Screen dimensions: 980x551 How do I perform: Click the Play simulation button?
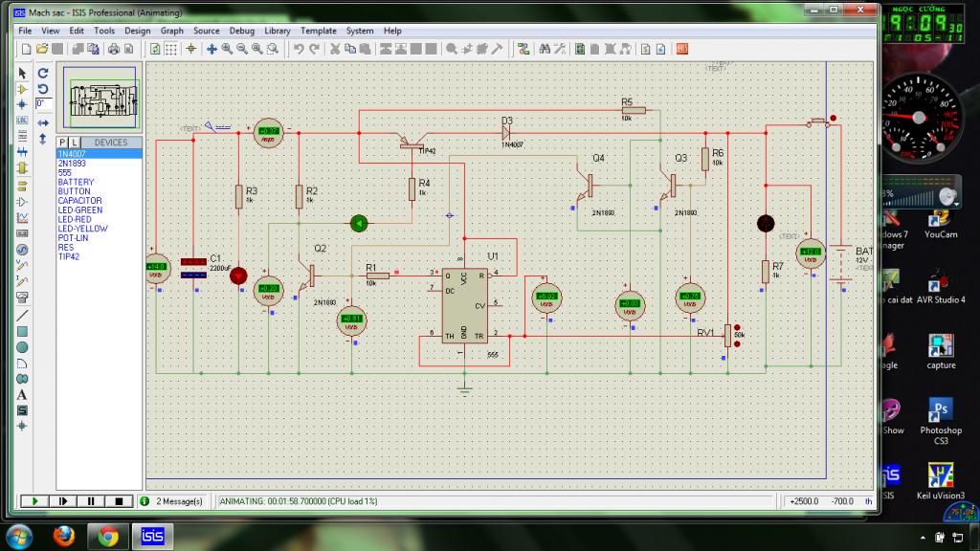[35, 501]
